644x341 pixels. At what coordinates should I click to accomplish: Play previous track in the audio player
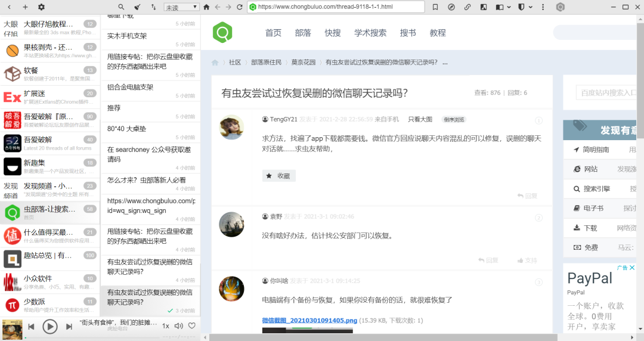[31, 327]
